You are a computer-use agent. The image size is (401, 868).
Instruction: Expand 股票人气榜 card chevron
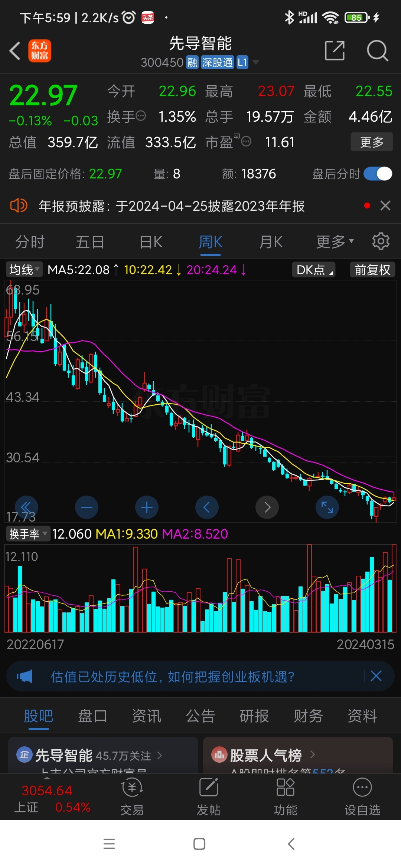(312, 754)
